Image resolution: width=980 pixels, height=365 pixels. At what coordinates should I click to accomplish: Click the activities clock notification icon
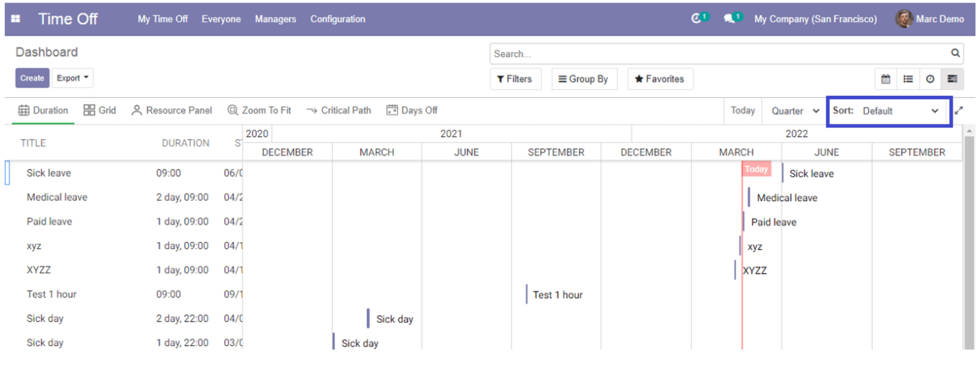tap(696, 18)
